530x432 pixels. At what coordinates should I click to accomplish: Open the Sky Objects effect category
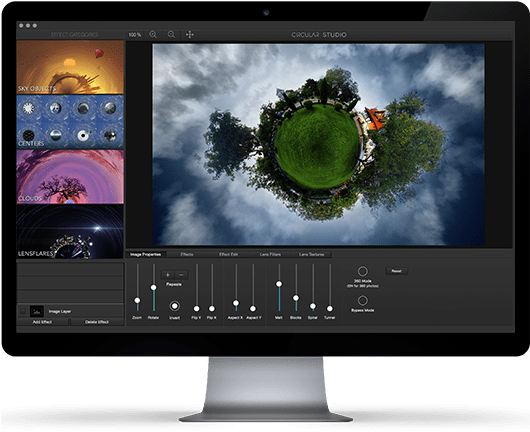point(70,67)
